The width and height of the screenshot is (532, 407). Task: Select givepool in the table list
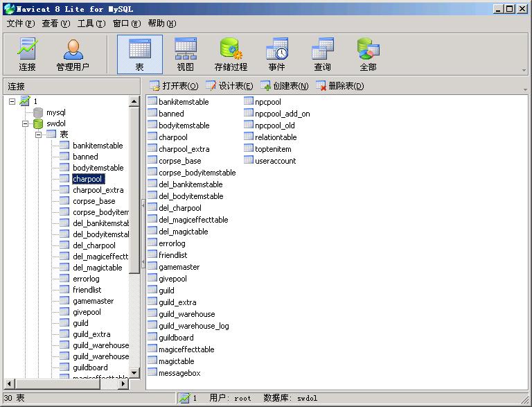tap(172, 279)
